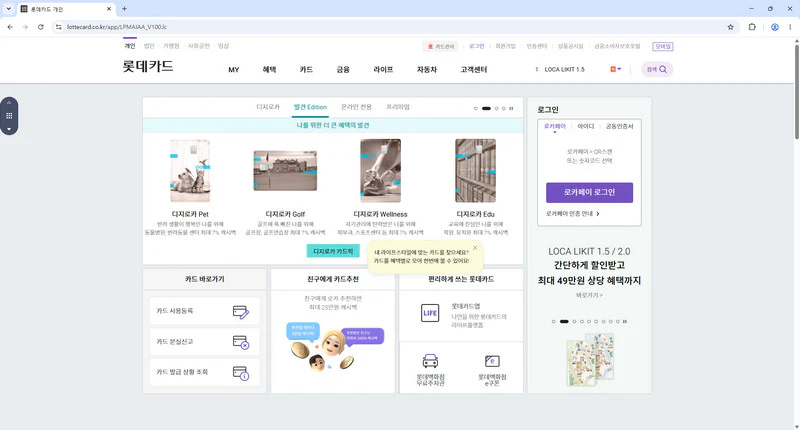Click the 모바일 button in top bar
This screenshot has width=800, height=430.
(663, 46)
